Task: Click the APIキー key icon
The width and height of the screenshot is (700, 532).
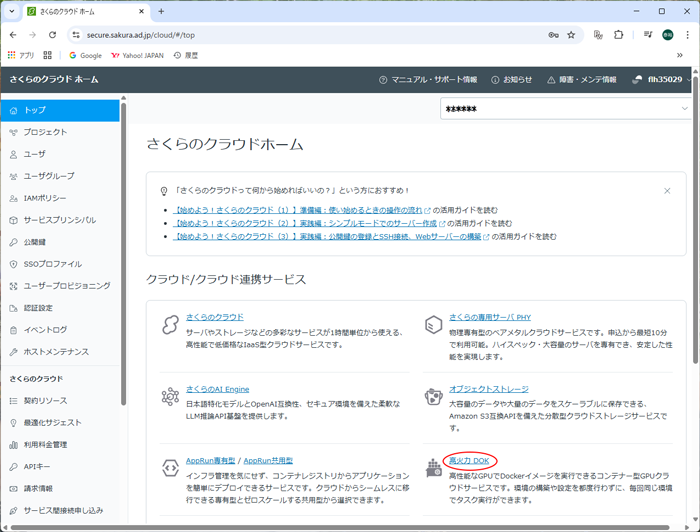Action: click(x=13, y=467)
